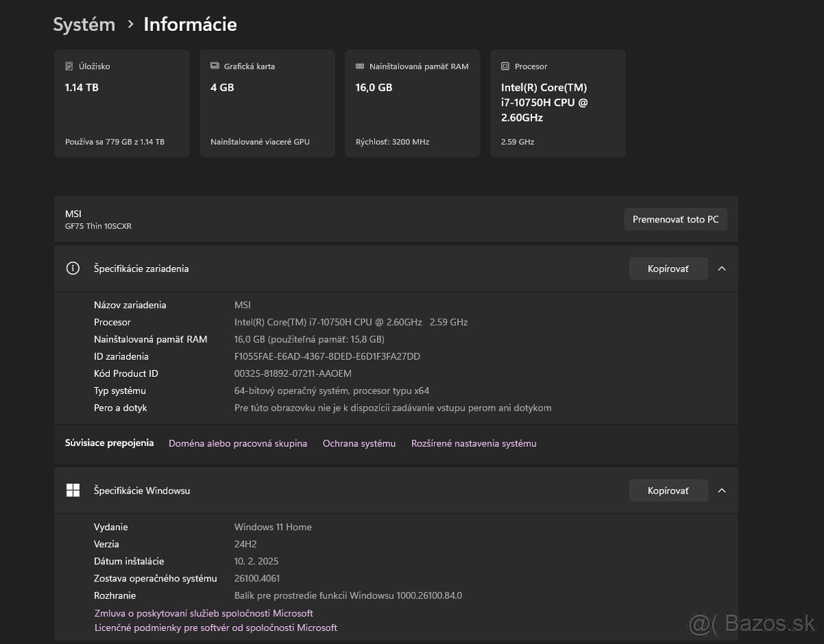Collapse the Špecifikácie Windowsu section
The image size is (824, 644).
click(x=722, y=490)
